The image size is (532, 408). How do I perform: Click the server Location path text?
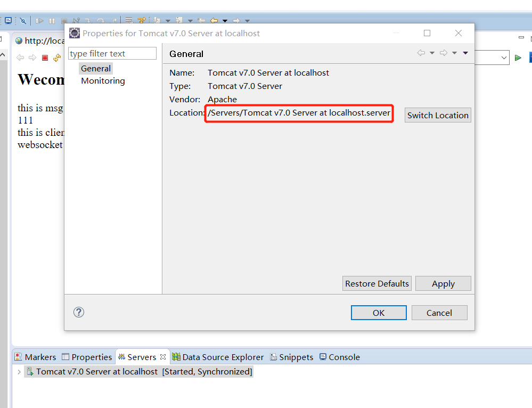point(299,113)
